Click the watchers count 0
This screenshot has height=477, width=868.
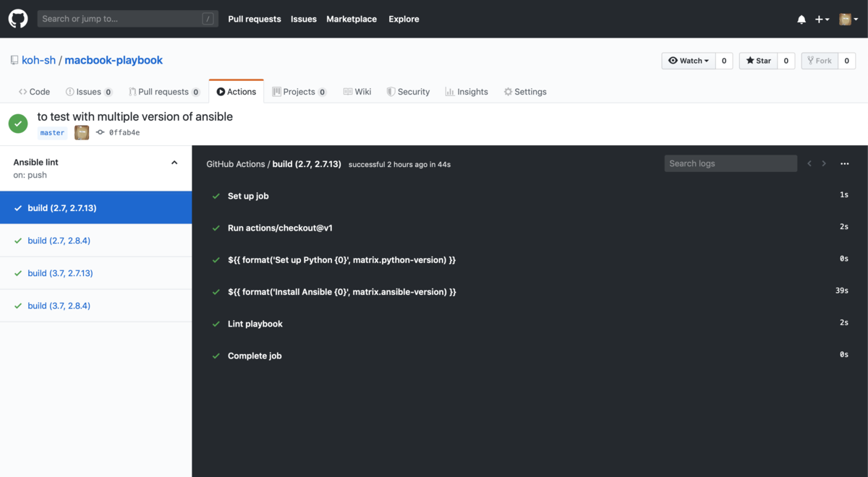(x=724, y=61)
